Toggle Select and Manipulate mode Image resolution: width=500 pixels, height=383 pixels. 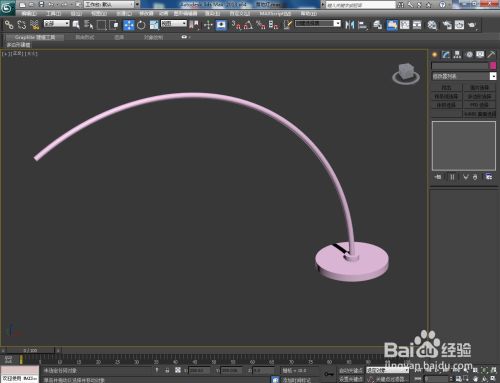208,25
